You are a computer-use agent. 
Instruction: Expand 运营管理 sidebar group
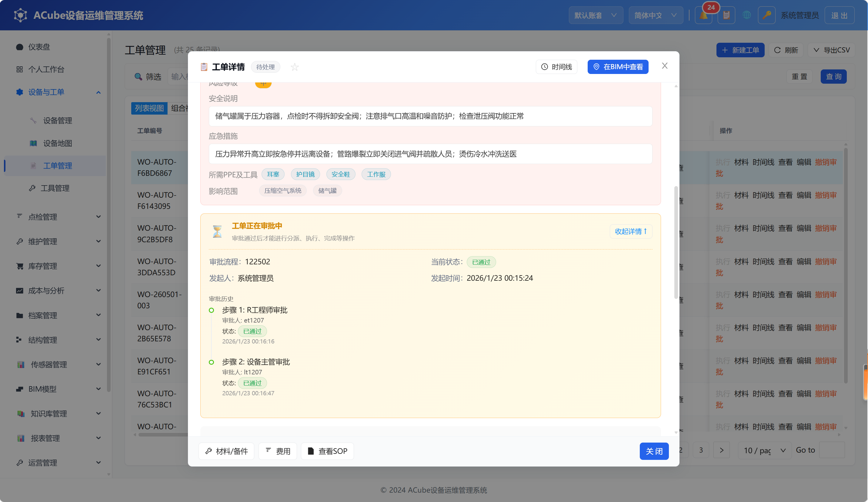tap(55, 463)
